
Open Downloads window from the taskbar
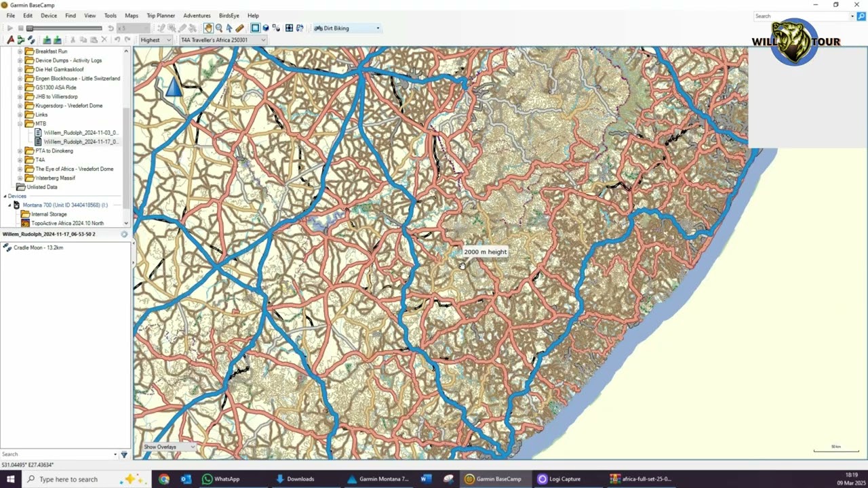pos(294,479)
